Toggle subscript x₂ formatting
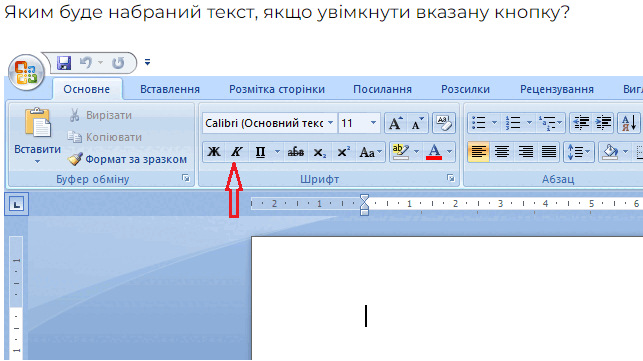 point(319,152)
